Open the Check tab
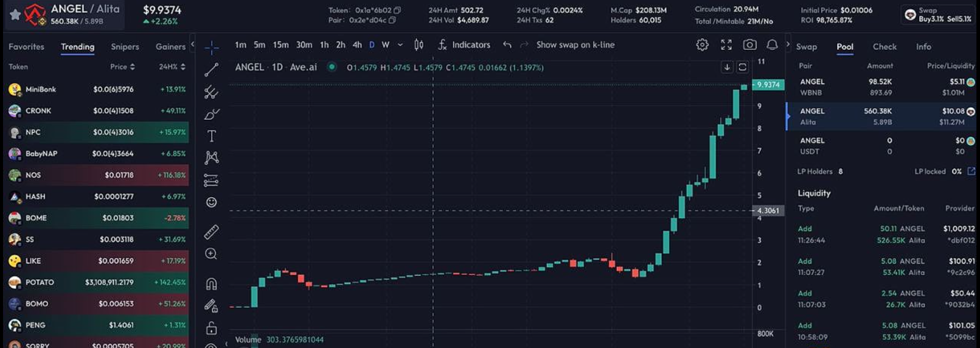980x348 pixels. [884, 47]
